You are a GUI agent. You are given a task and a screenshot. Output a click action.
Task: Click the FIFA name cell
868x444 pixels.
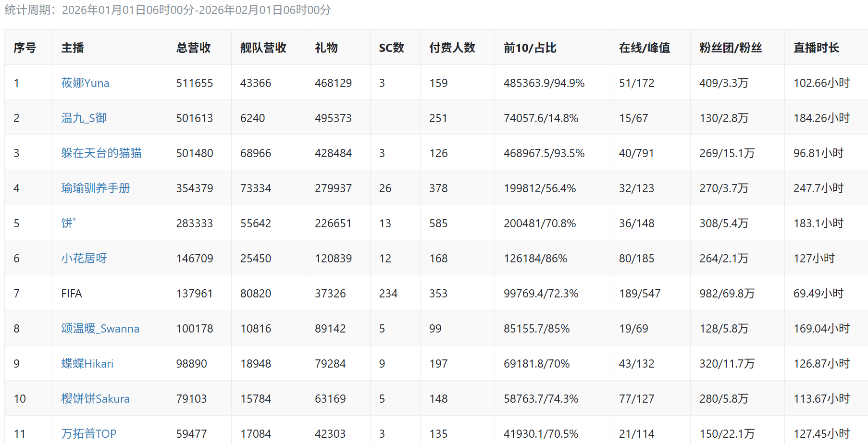72,294
